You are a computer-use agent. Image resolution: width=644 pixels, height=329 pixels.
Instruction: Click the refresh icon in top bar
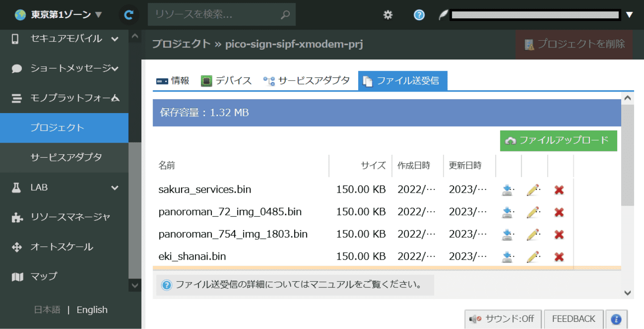pos(129,15)
